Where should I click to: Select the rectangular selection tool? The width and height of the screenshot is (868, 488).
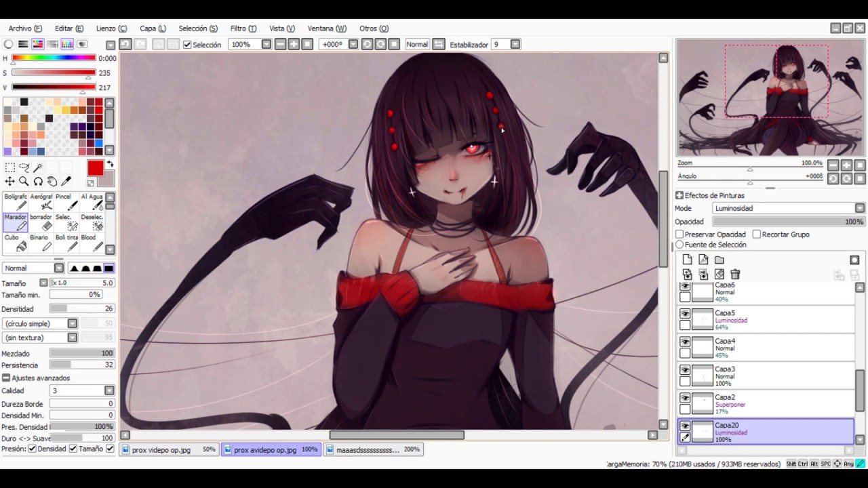9,167
